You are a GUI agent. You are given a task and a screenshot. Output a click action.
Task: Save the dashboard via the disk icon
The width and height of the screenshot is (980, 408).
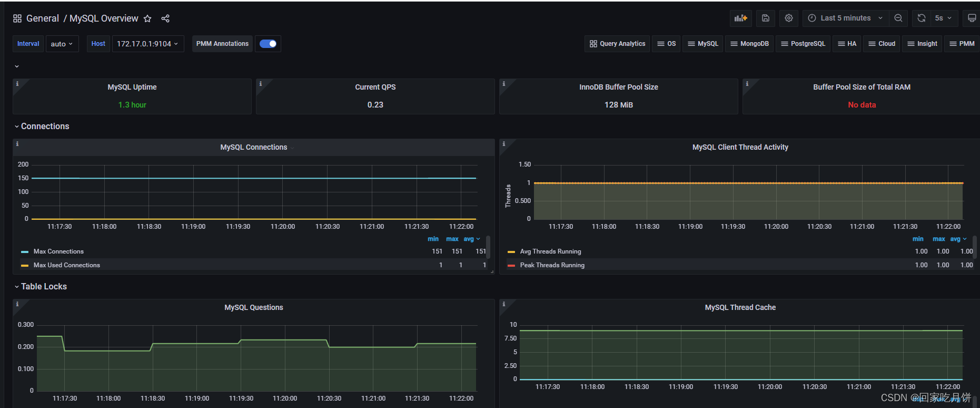(766, 18)
